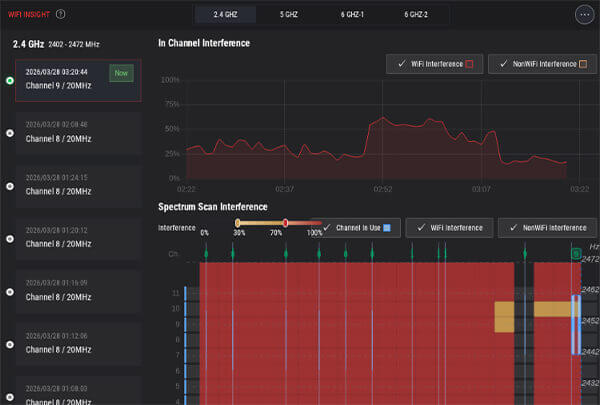Click the 2402 - 2472 MHz range text
The height and width of the screenshot is (405, 600).
click(74, 44)
